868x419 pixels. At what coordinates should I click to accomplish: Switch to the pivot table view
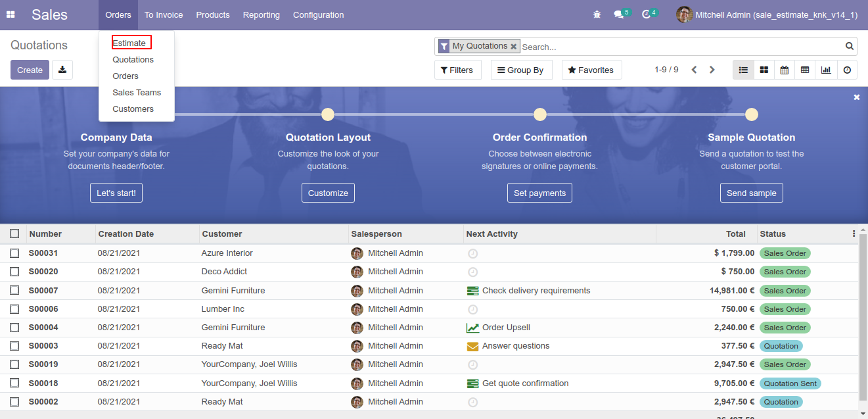pyautogui.click(x=805, y=70)
